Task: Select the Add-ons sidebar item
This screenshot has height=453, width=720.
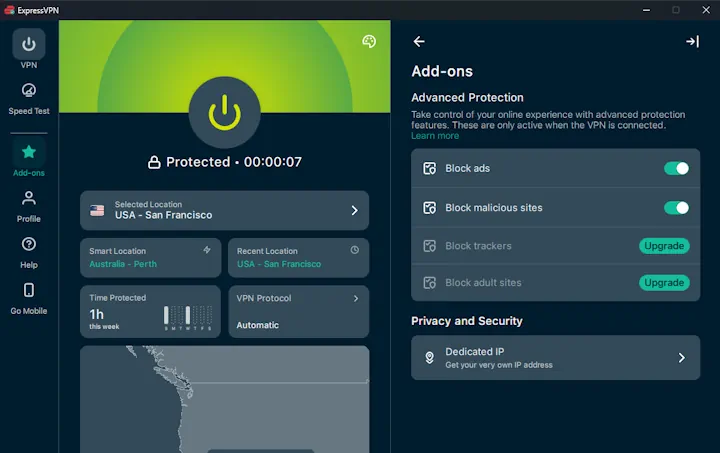Action: click(28, 159)
